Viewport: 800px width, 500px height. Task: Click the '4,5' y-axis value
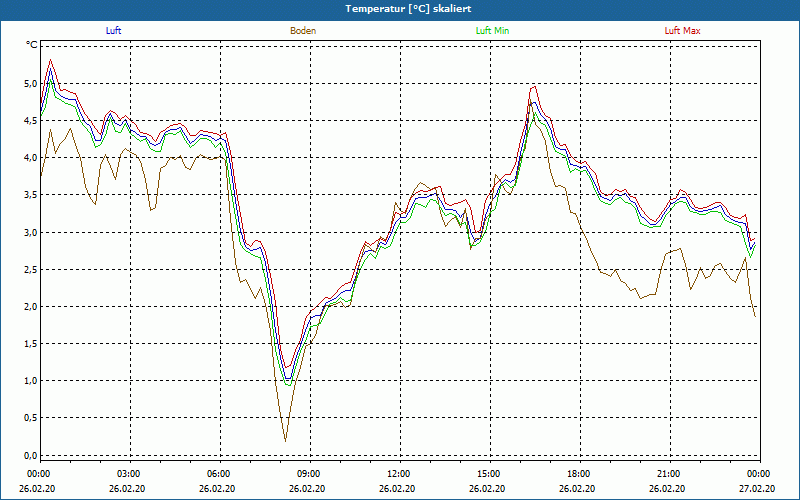click(31, 121)
